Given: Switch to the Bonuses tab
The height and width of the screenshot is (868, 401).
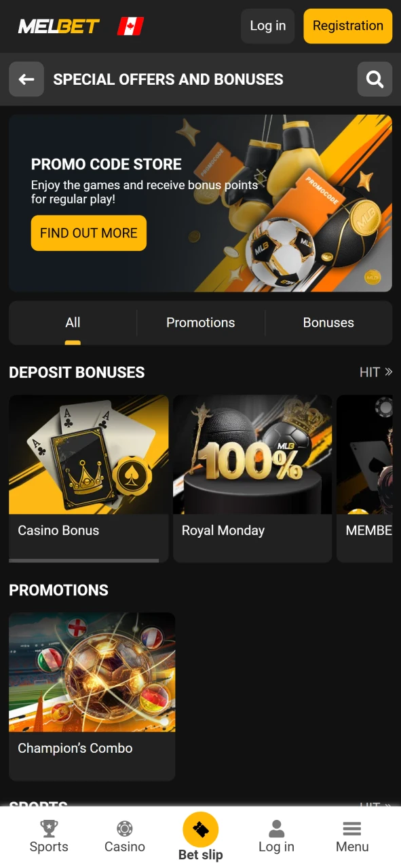Looking at the screenshot, I should (x=328, y=323).
